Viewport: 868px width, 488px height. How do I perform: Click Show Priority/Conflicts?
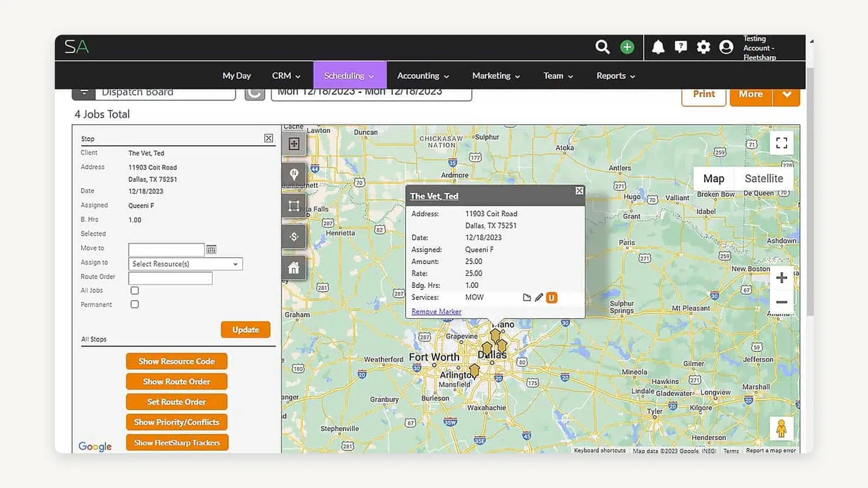[177, 422]
